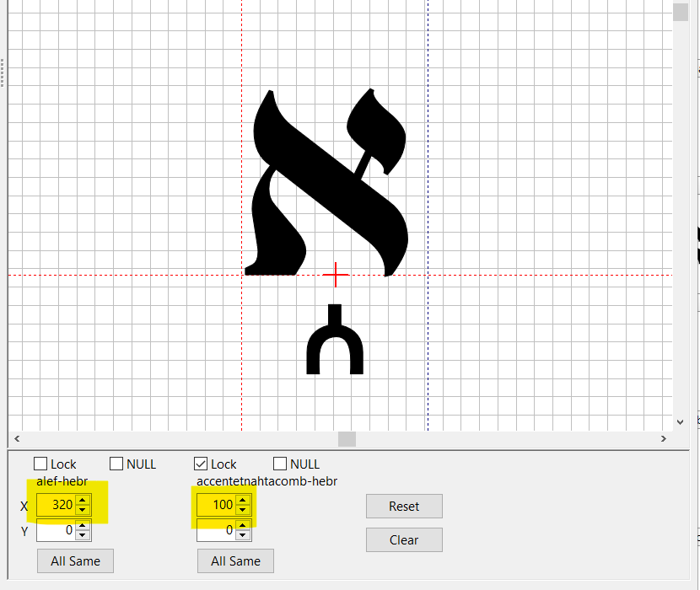The width and height of the screenshot is (700, 590).
Task: Increase alef-hebr X value with up arrow
Action: coord(83,500)
